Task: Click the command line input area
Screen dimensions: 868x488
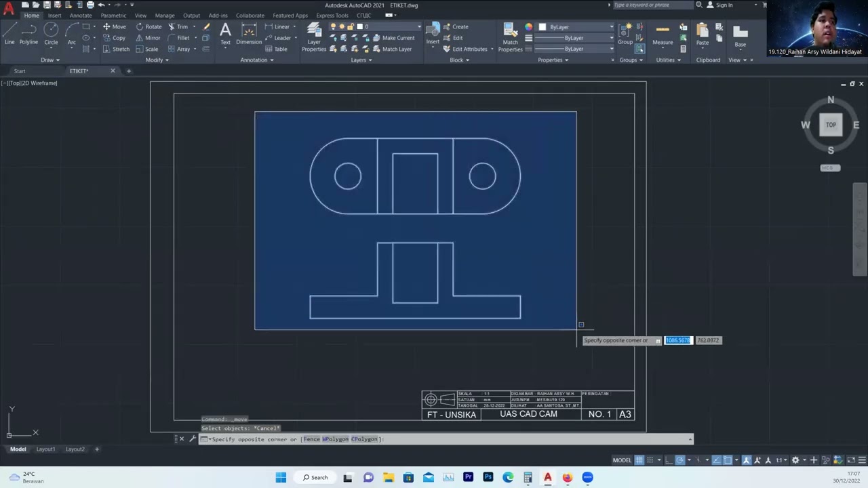Action: 448,439
